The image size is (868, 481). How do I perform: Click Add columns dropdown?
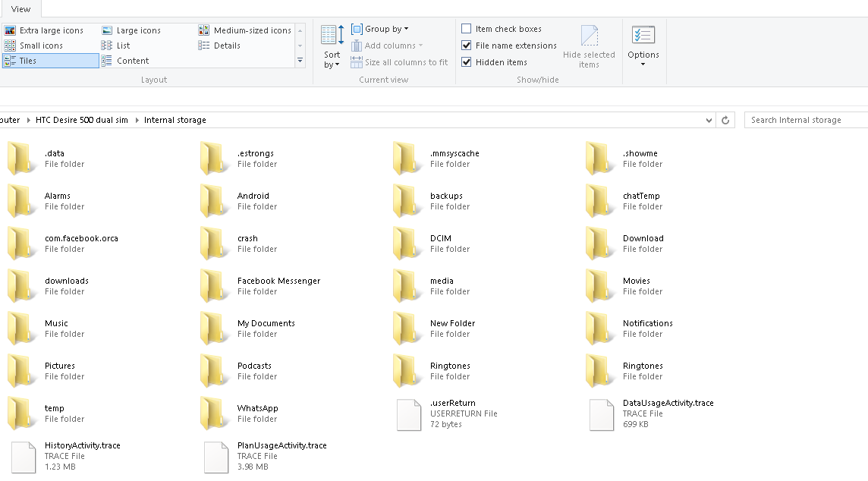tap(386, 46)
